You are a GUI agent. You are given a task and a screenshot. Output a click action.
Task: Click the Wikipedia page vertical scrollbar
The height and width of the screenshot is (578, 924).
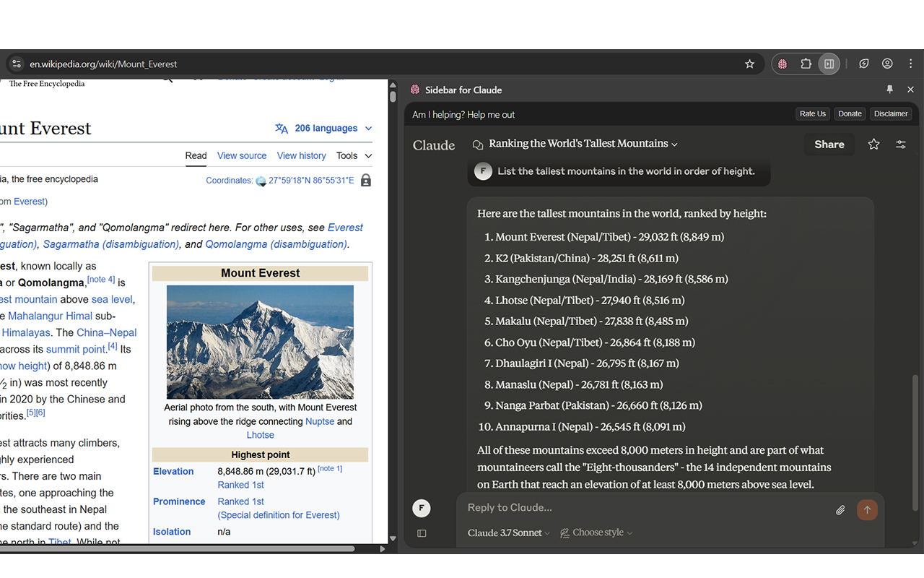[393, 311]
